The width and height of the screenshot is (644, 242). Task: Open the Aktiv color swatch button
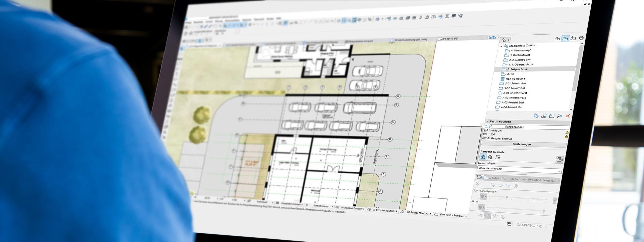point(481,207)
